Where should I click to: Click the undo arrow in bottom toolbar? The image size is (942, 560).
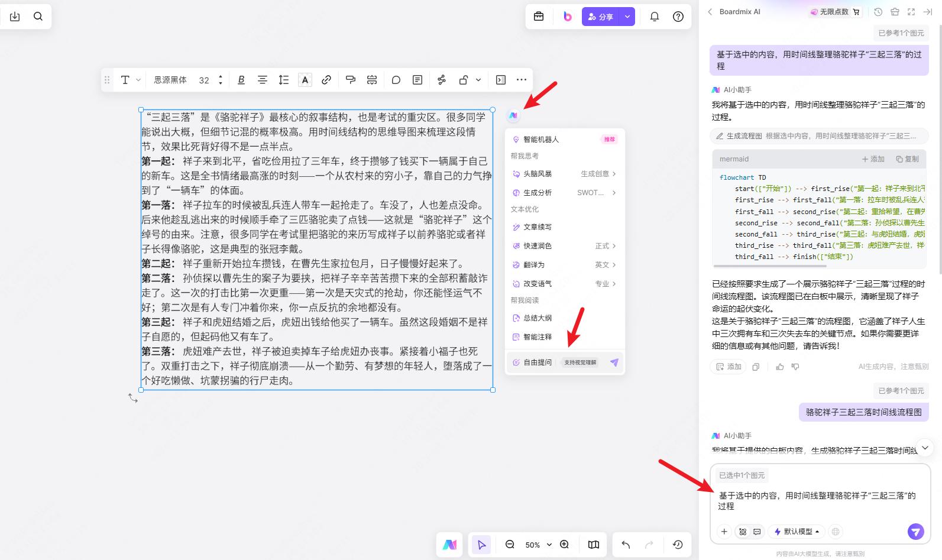coord(626,545)
